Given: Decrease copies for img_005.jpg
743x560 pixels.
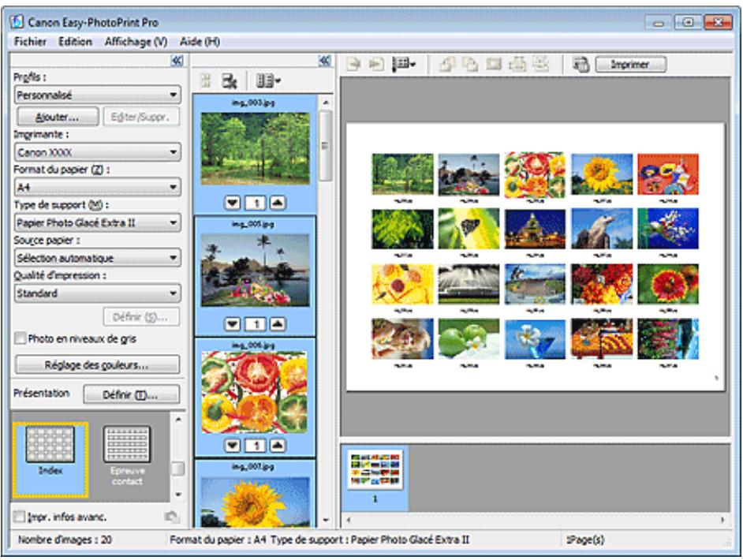Looking at the screenshot, I should click(x=232, y=324).
